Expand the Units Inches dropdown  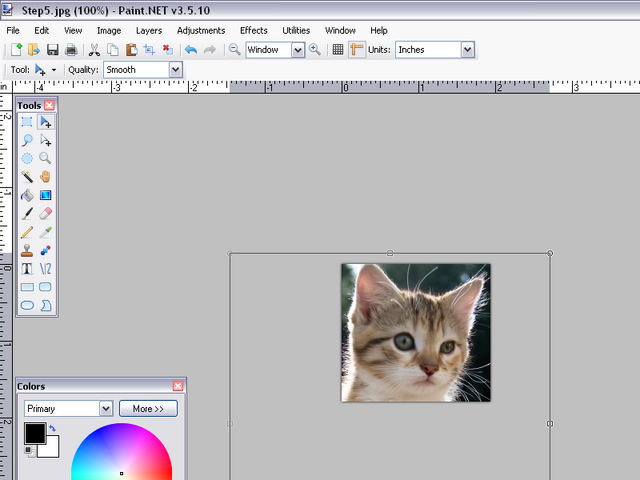pos(467,50)
